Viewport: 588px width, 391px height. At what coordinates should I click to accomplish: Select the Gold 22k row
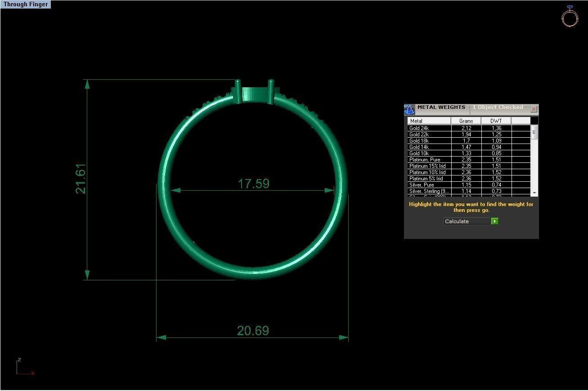click(x=469, y=135)
